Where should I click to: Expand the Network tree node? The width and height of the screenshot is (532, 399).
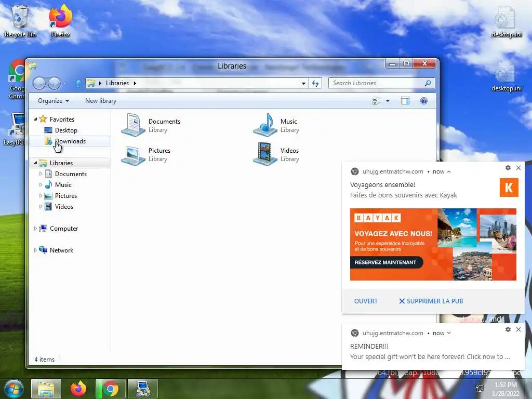(35, 250)
